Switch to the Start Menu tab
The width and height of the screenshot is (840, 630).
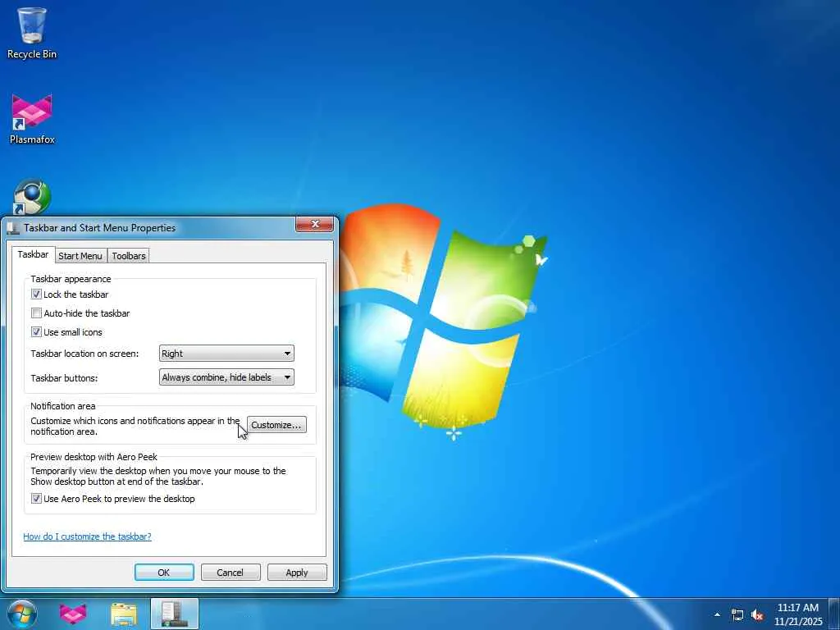80,256
